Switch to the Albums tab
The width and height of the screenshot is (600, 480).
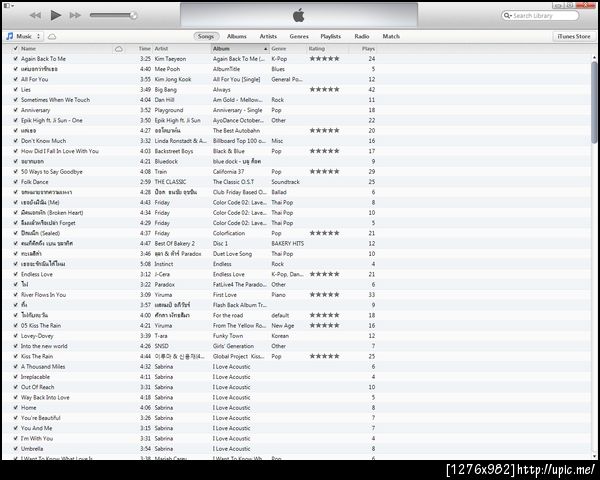pos(236,36)
